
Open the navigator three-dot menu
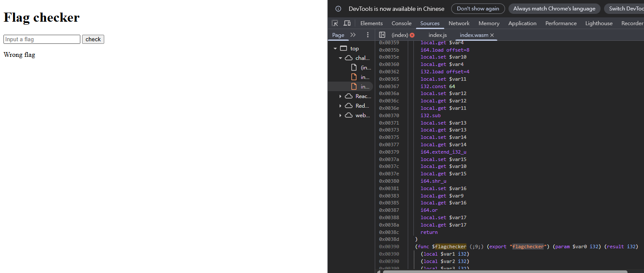tap(368, 35)
